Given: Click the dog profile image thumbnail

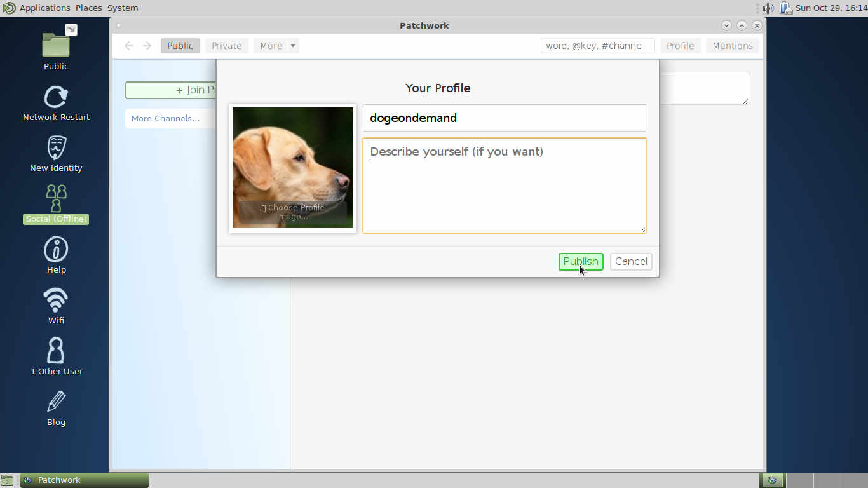Looking at the screenshot, I should pyautogui.click(x=293, y=168).
